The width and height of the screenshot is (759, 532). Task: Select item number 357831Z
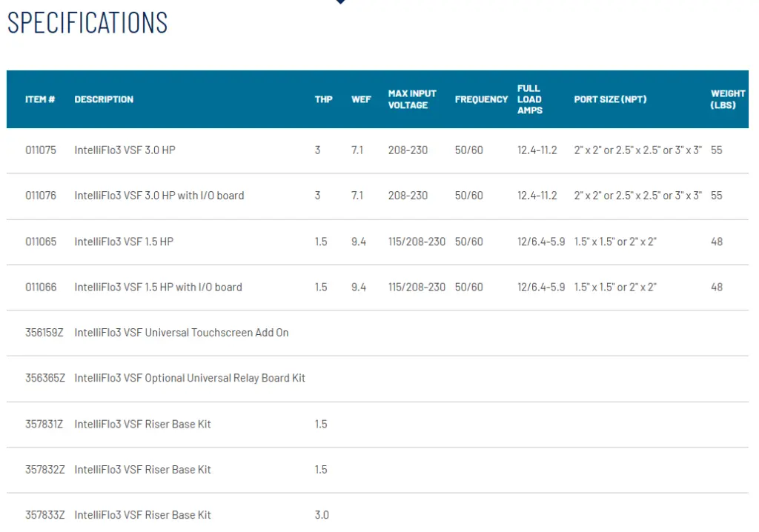[44, 424]
